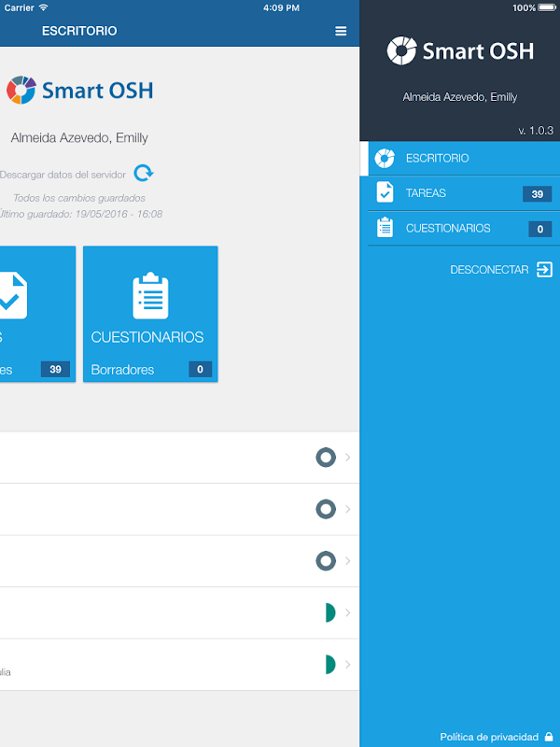Tap Descargar datos del servidor text
Screen dimensions: 560x747
pyautogui.click(x=63, y=175)
